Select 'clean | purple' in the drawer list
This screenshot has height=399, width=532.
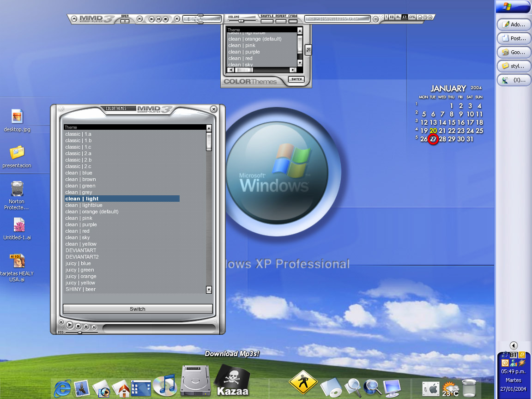point(244,52)
